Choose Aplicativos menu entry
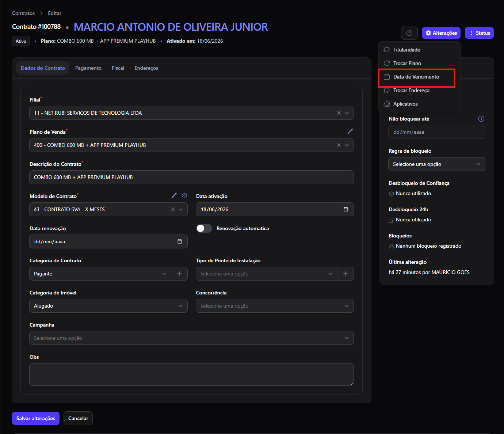504x434 pixels. (x=420, y=104)
